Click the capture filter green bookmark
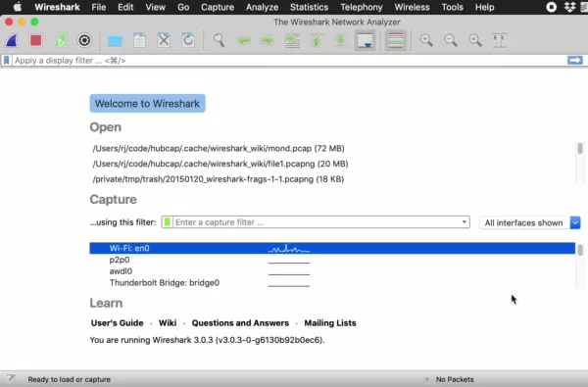 point(168,222)
